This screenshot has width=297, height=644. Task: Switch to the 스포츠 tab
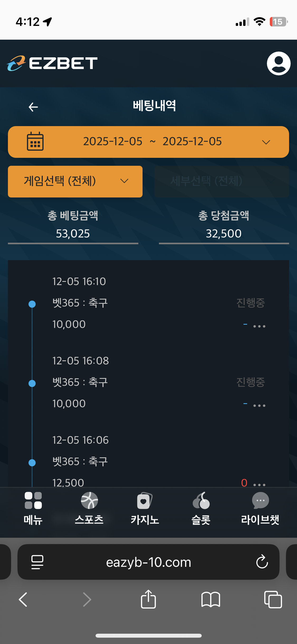[x=89, y=508]
